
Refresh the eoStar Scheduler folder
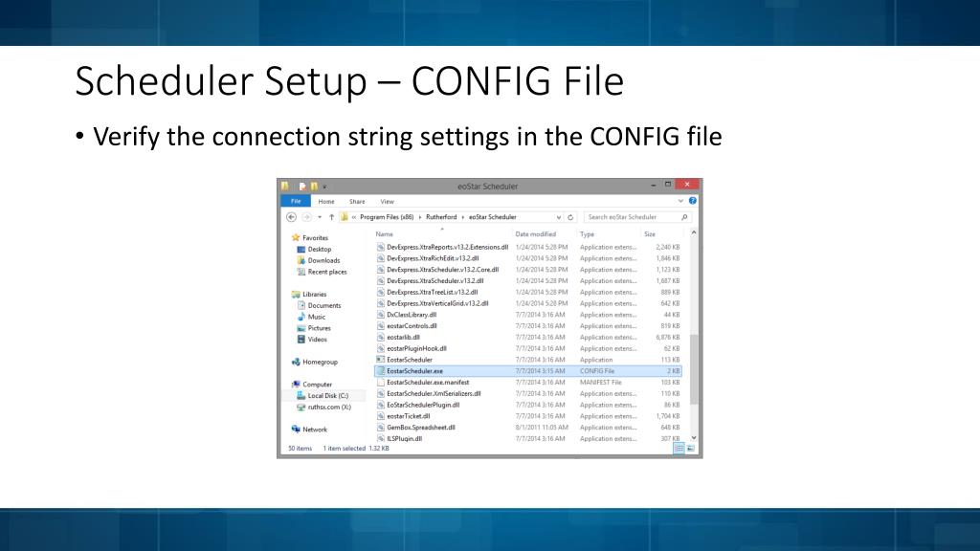tap(570, 217)
